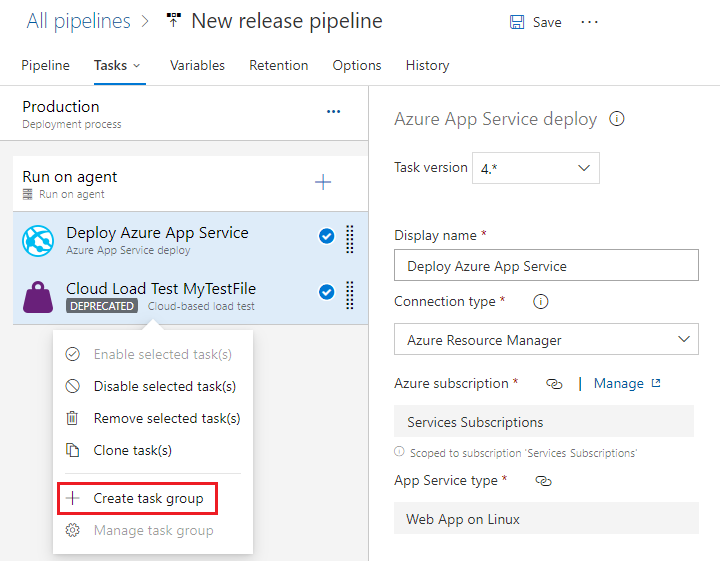
Task: Add a task with the plus icon
Action: coord(323,182)
